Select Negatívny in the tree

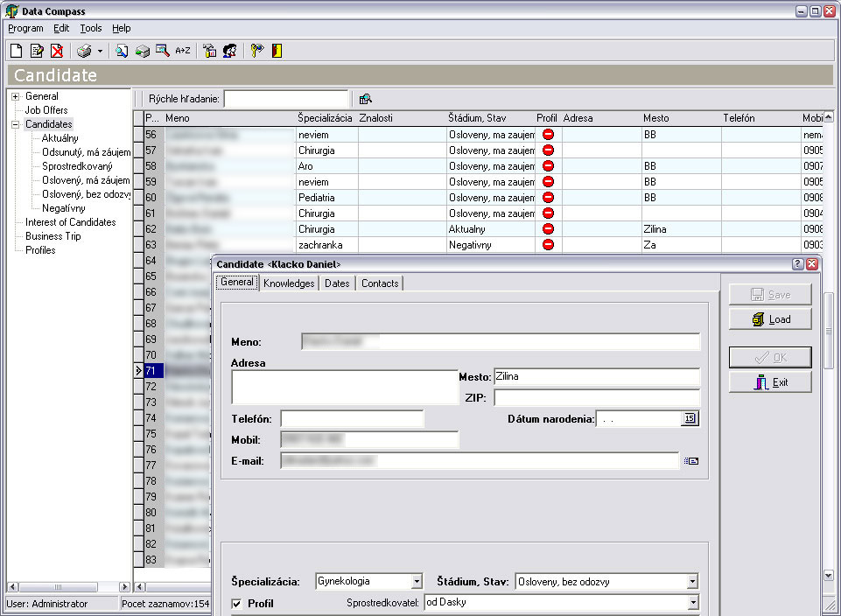63,208
